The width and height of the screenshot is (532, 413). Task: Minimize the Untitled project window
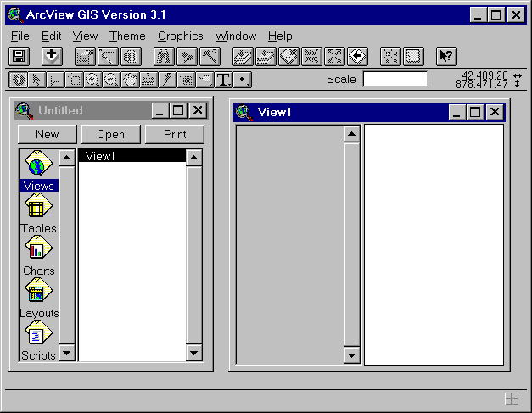pos(160,110)
